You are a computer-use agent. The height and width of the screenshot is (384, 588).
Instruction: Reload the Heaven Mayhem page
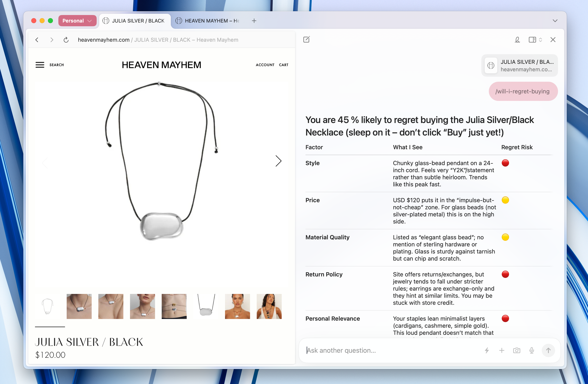[66, 40]
